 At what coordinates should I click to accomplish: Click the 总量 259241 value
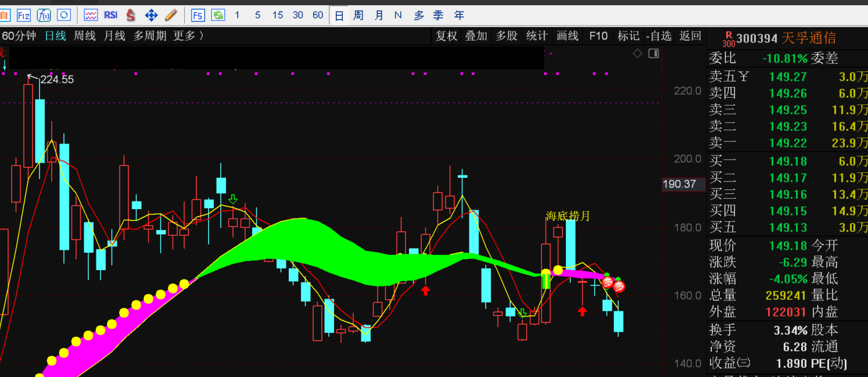pos(786,295)
